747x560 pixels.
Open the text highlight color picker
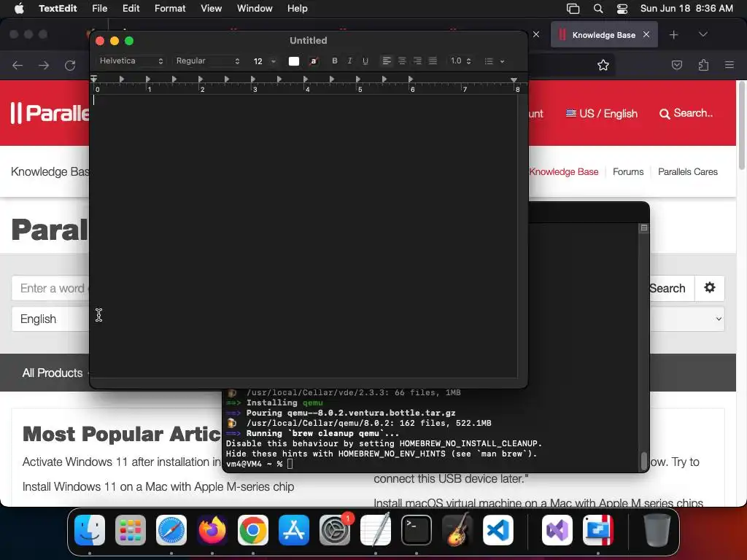coord(314,61)
